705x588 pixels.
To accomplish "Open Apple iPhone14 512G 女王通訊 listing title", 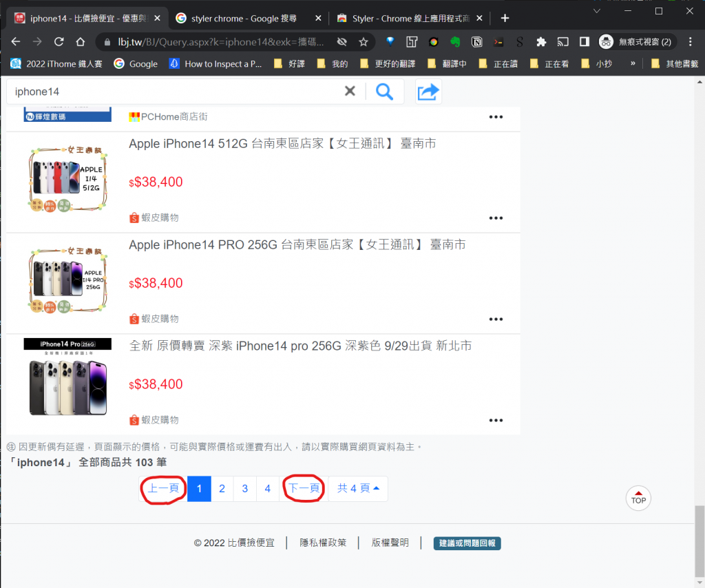I will (x=282, y=143).
